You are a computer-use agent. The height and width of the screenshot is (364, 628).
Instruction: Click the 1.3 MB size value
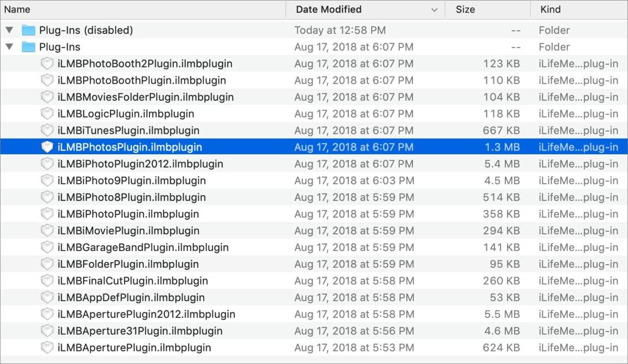pos(502,147)
